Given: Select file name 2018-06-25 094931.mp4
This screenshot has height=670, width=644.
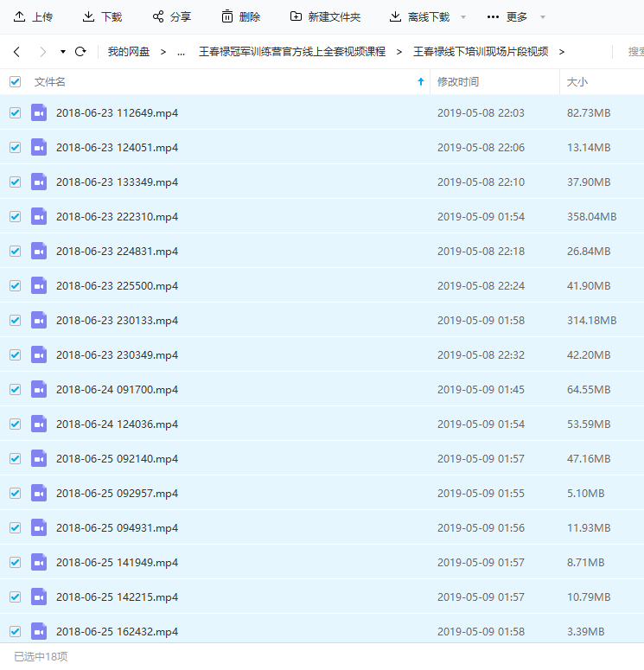Looking at the screenshot, I should coord(117,527).
